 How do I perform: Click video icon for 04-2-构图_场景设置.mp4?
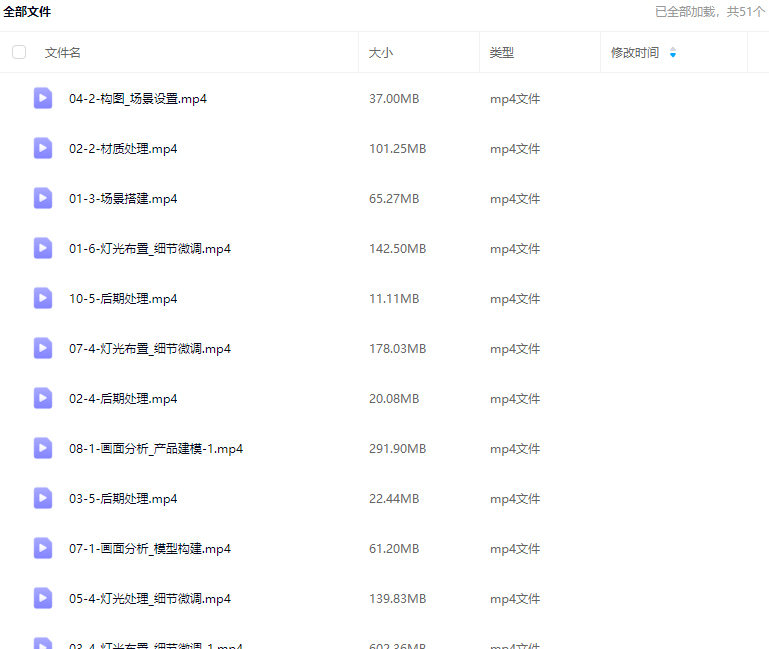(43, 98)
